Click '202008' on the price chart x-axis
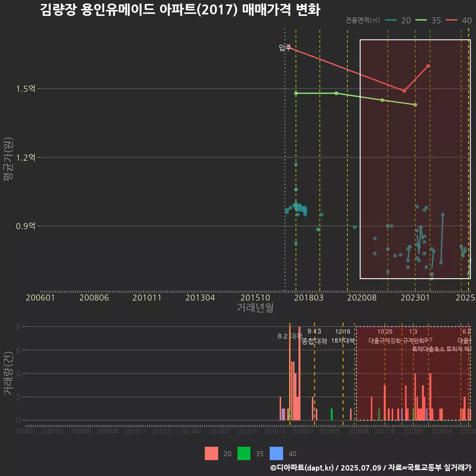The width and height of the screenshot is (476, 476). (362, 297)
